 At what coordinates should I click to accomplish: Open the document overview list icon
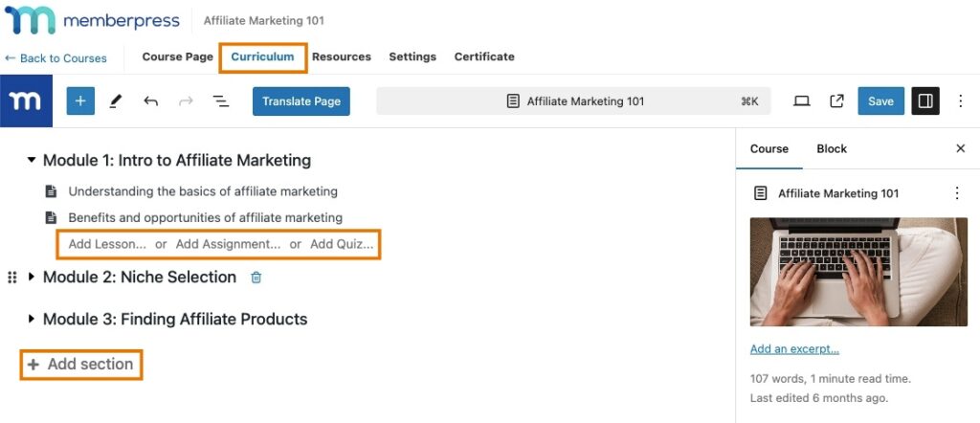click(x=220, y=101)
